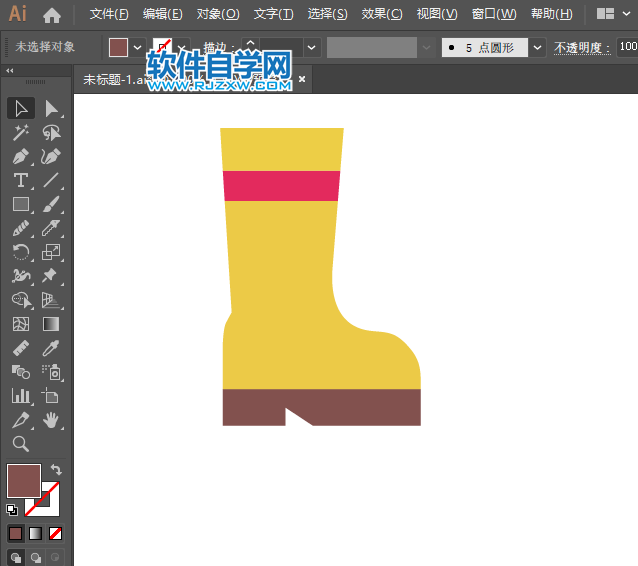Select the Pen tool
Screen dimensions: 638x566
pos(21,156)
